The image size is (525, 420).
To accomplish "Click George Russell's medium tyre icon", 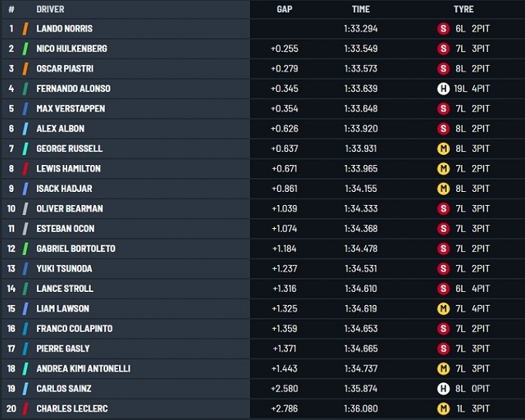I will click(x=443, y=148).
